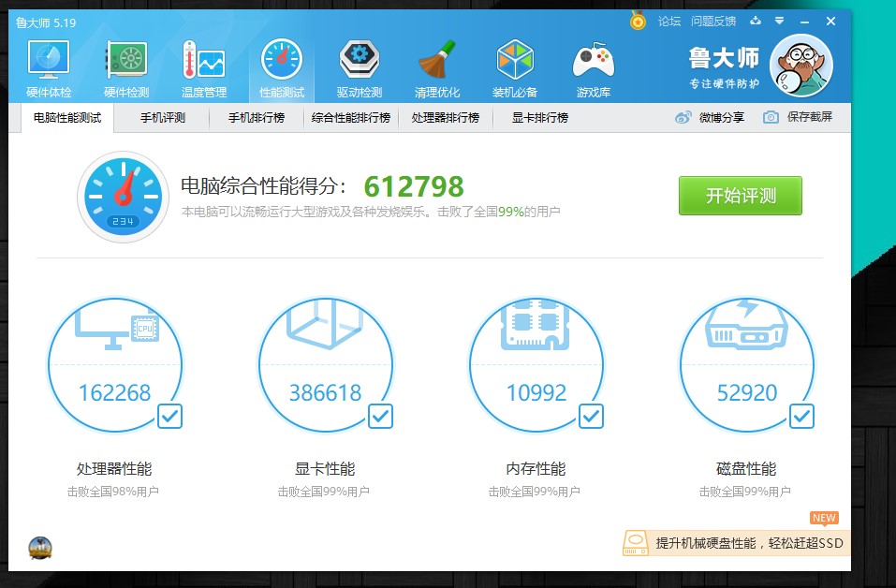The height and width of the screenshot is (588, 896).
Task: Open the 游戏库 game library controller icon
Action: coord(594,68)
